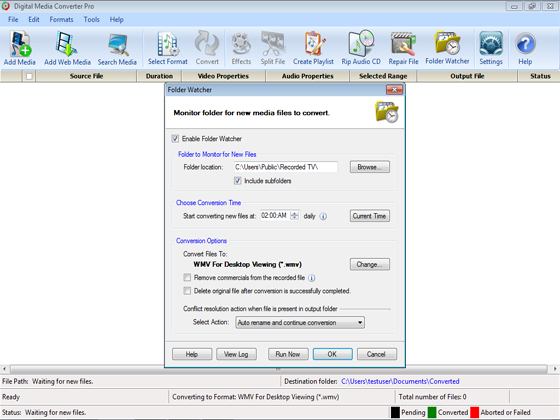Click the Run Now button
The height and width of the screenshot is (420, 560).
[288, 354]
